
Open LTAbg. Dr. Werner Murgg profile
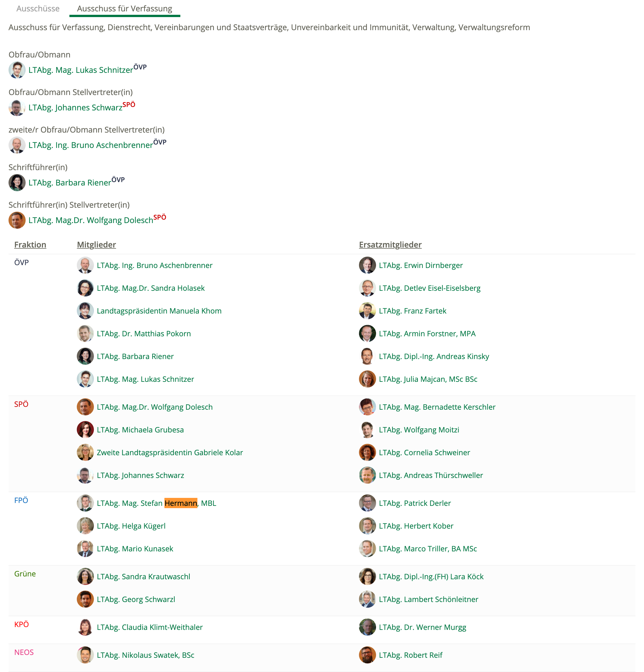click(x=423, y=627)
